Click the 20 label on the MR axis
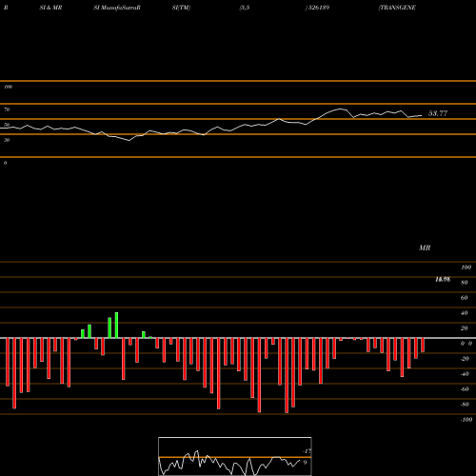The width and height of the screenshot is (476, 476). (x=465, y=328)
